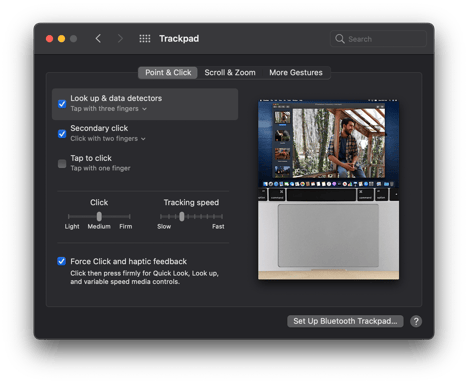Click the Tracking speed slider handle
Image resolution: width=468 pixels, height=384 pixels.
point(182,217)
